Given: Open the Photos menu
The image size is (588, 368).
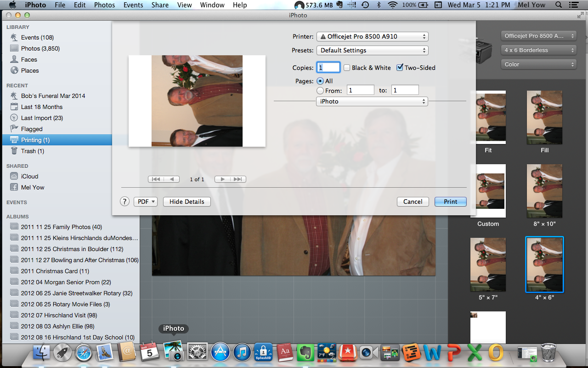Looking at the screenshot, I should (105, 5).
